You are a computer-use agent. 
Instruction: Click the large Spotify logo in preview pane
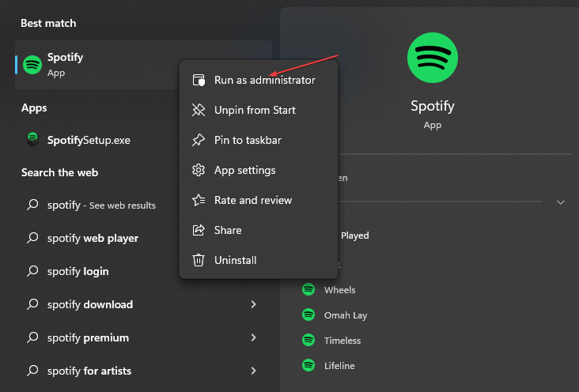[x=433, y=58]
